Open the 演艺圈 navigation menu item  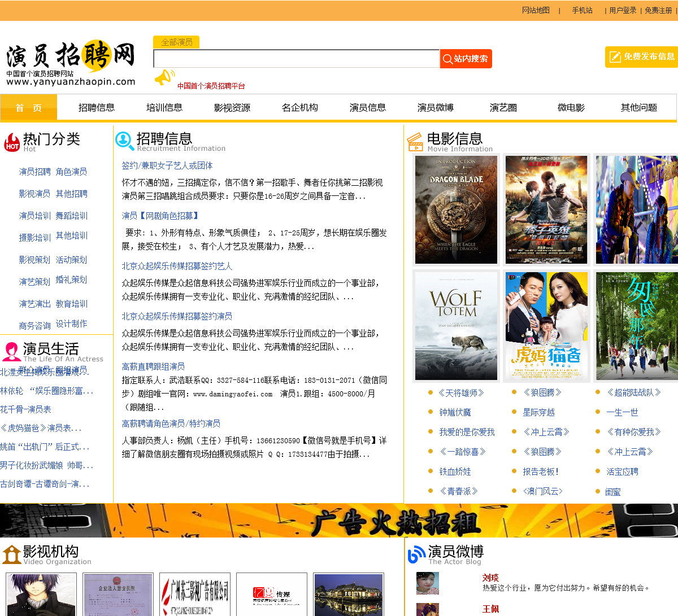coord(503,107)
